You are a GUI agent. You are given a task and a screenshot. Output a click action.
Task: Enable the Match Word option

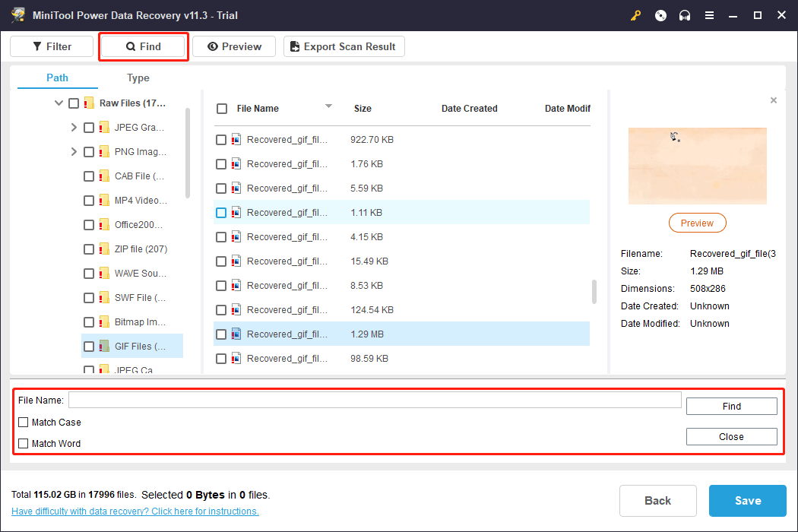tap(24, 443)
